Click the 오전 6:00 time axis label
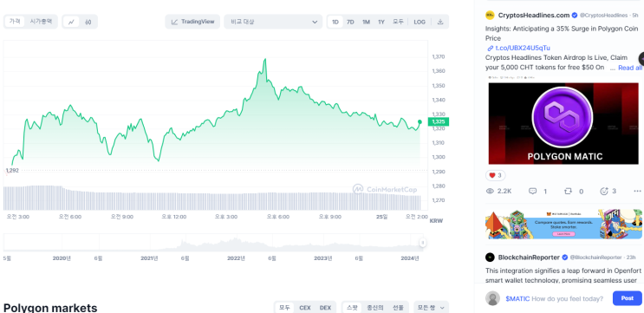 tap(70, 217)
